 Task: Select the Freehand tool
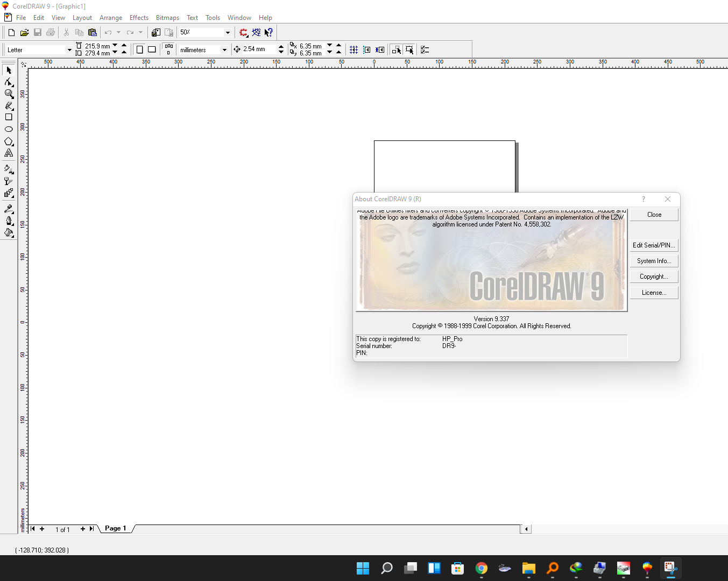point(9,105)
